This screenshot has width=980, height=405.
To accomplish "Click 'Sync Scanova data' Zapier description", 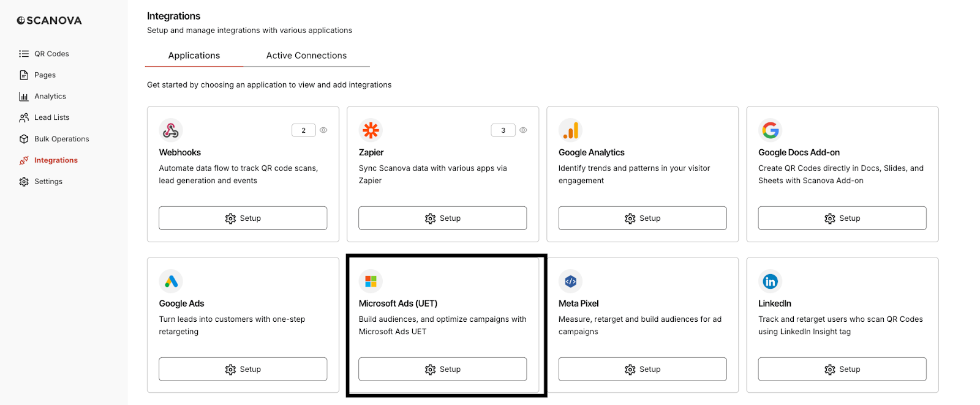I will click(433, 174).
